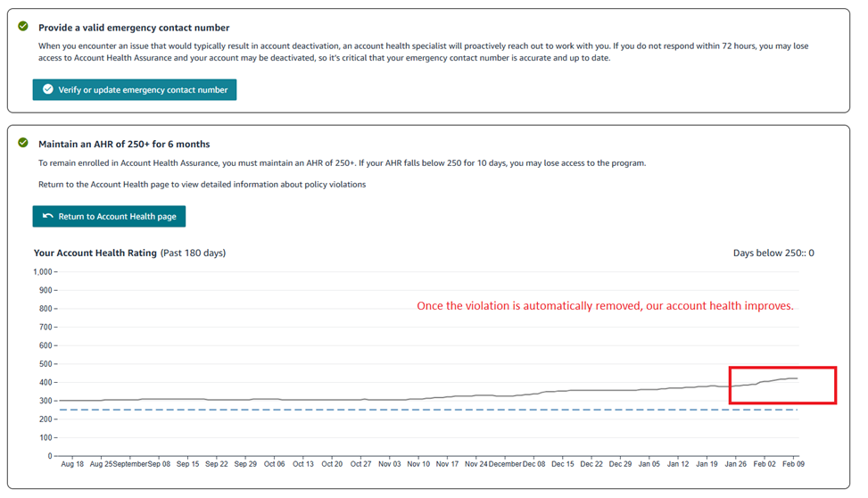Click the 'Days below 250:: 0' counter
The height and width of the screenshot is (498, 868).
coord(773,253)
